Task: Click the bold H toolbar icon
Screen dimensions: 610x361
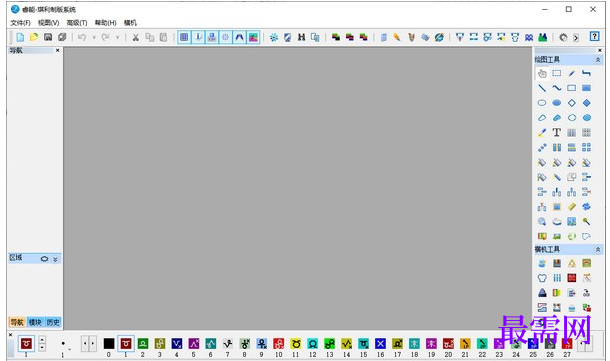Action: tap(301, 37)
